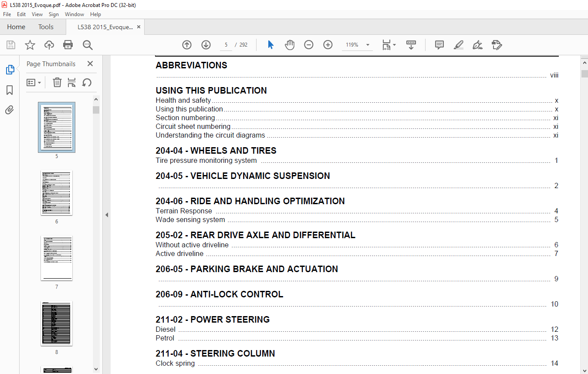Open the Fit page width tool
The image size is (588, 374).
point(386,45)
